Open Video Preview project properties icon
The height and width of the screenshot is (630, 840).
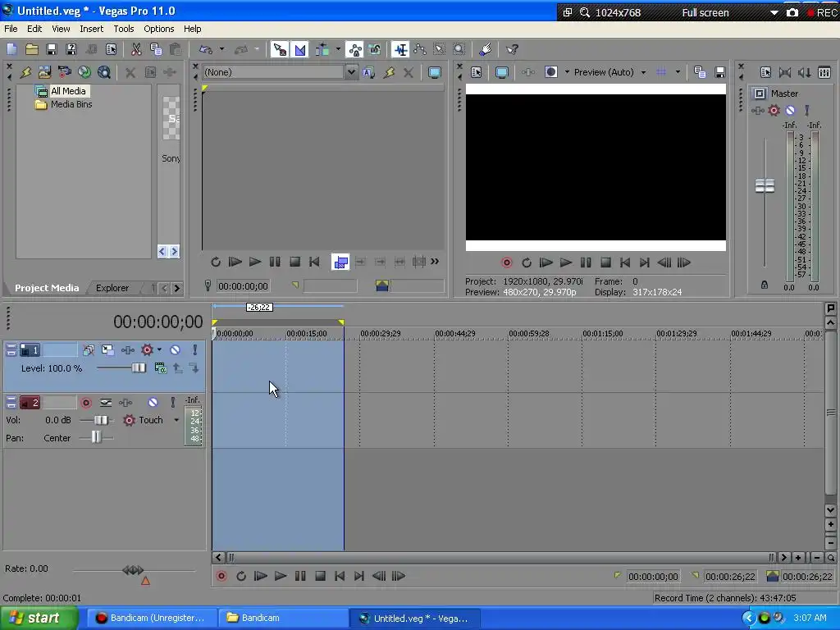477,72
